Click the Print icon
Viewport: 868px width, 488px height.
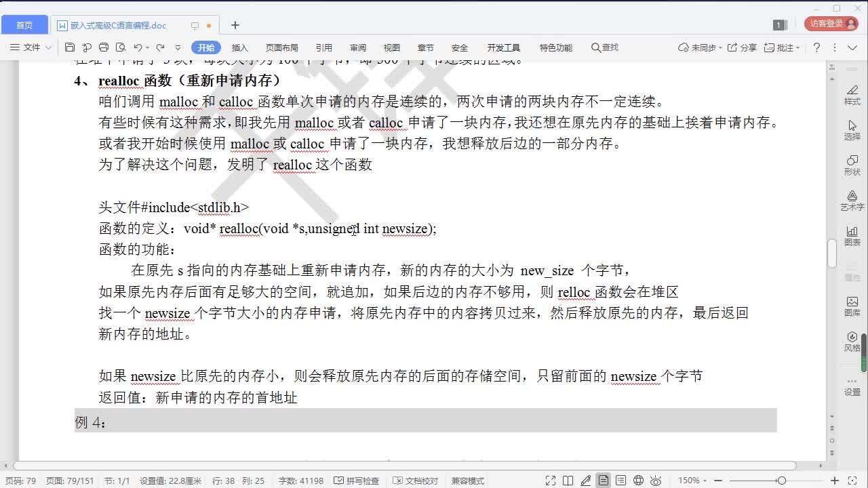pos(104,47)
